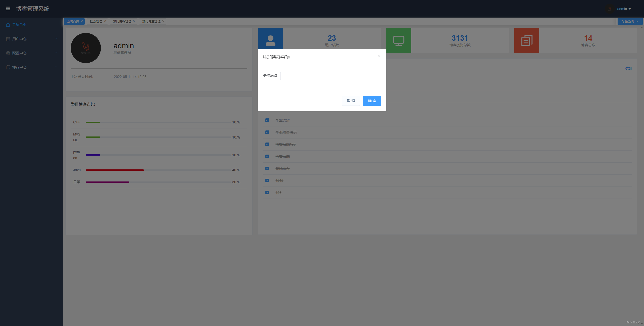Uncheck the 测试待办 todo checkbox
This screenshot has width=644, height=326.
(x=267, y=168)
